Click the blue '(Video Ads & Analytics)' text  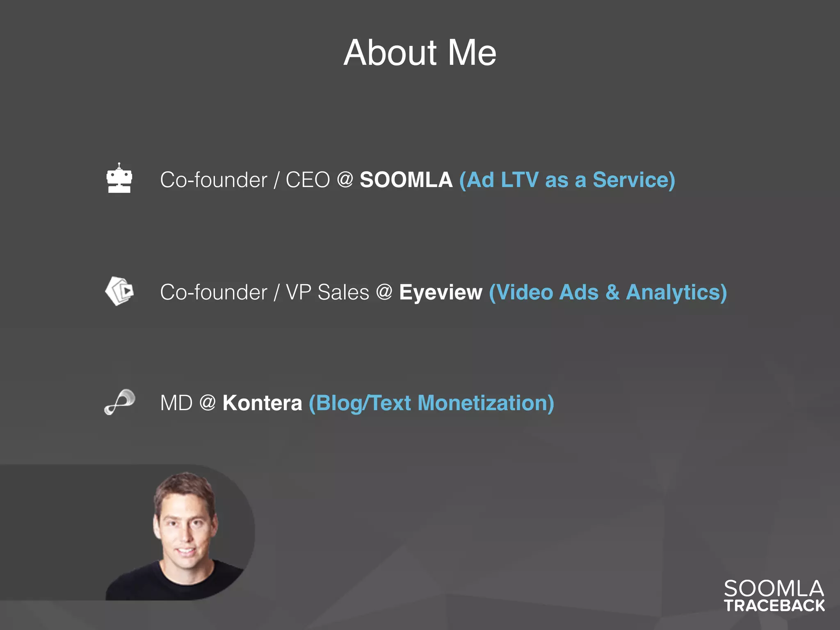click(608, 292)
